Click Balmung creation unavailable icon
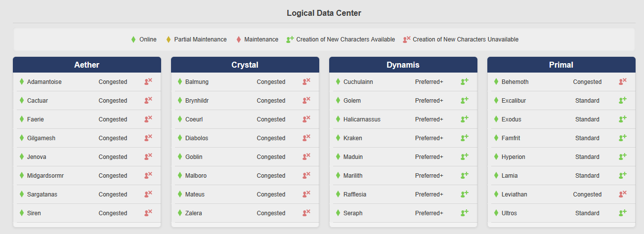Screen dimensions: 644x234 [306, 82]
